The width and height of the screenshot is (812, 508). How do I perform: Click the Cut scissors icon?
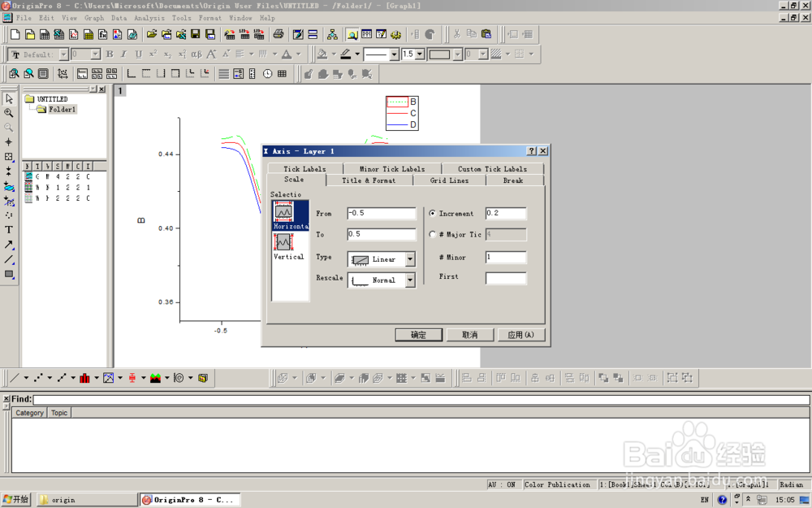pos(456,34)
